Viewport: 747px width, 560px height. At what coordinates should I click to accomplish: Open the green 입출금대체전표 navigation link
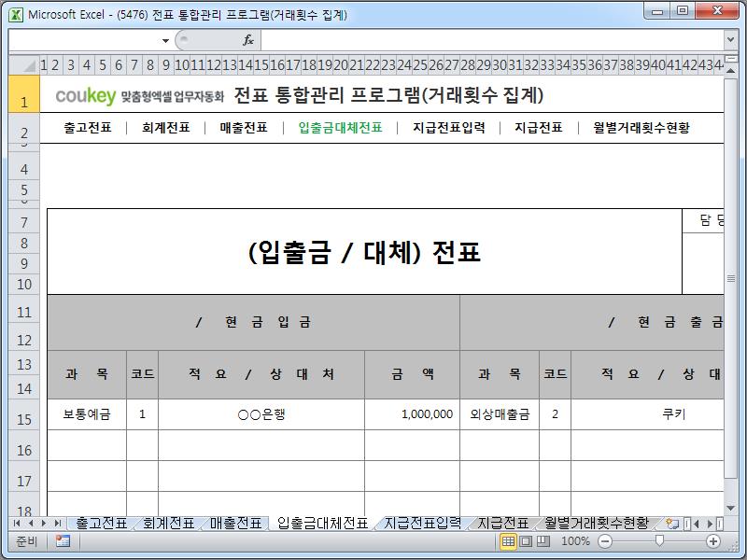tap(340, 128)
